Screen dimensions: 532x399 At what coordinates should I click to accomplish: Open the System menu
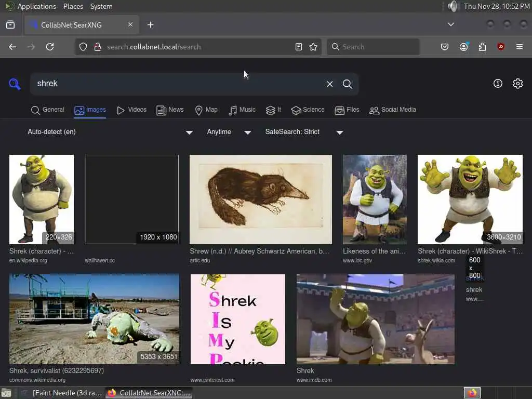click(x=101, y=6)
